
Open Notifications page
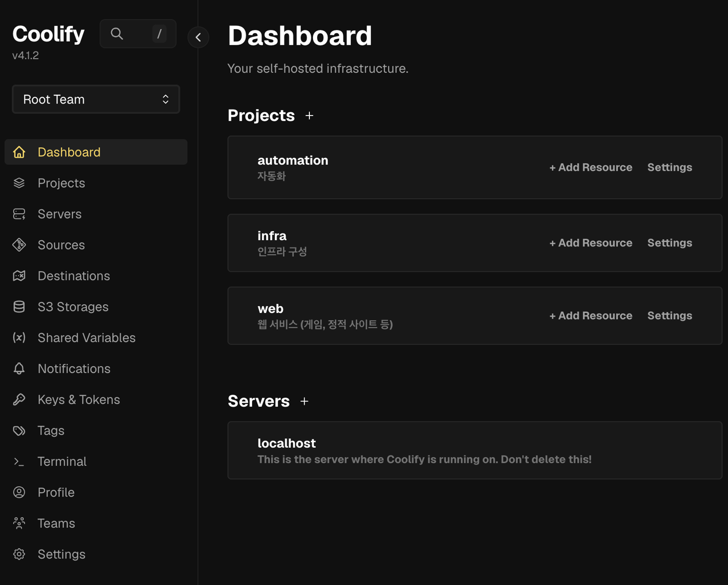point(96,369)
